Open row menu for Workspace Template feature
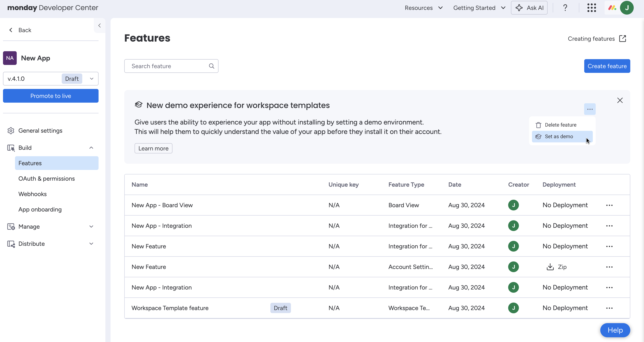644x342 pixels. [x=609, y=308]
